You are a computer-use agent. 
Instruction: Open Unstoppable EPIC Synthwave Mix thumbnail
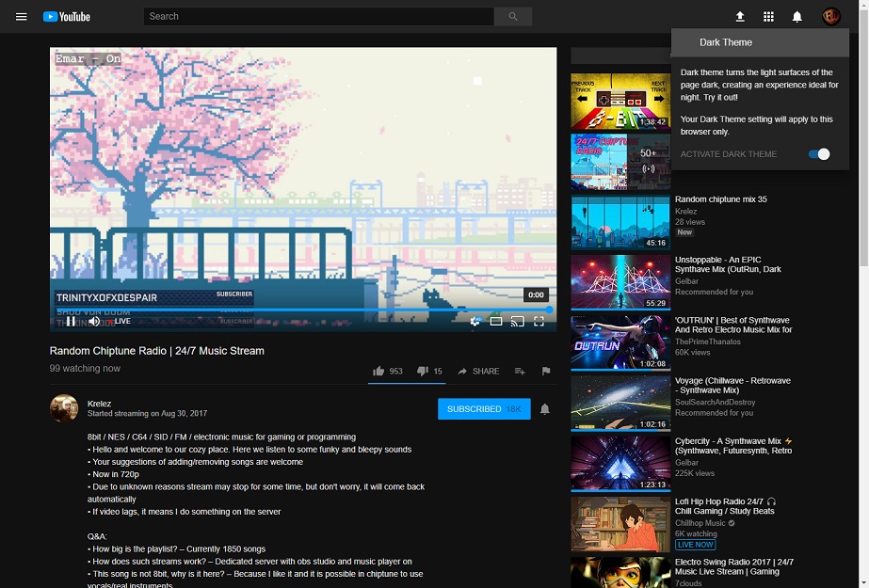[620, 282]
